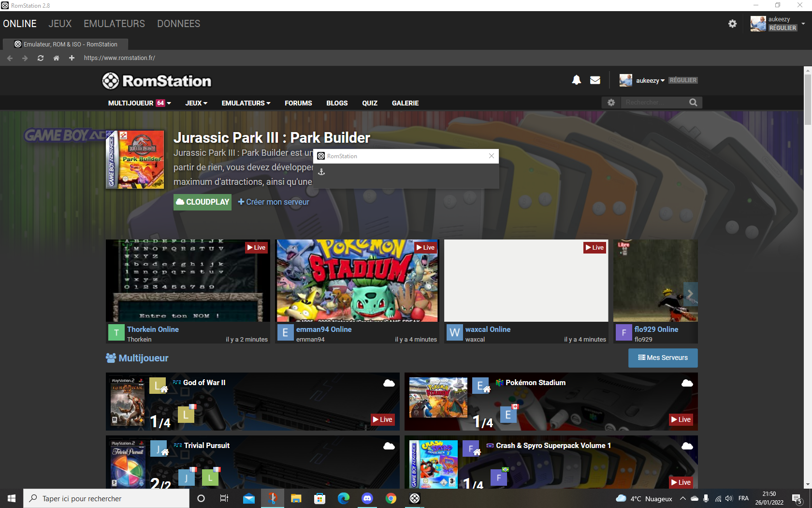812x508 pixels.
Task: Switch to the JEUX app tab
Action: (x=60, y=24)
